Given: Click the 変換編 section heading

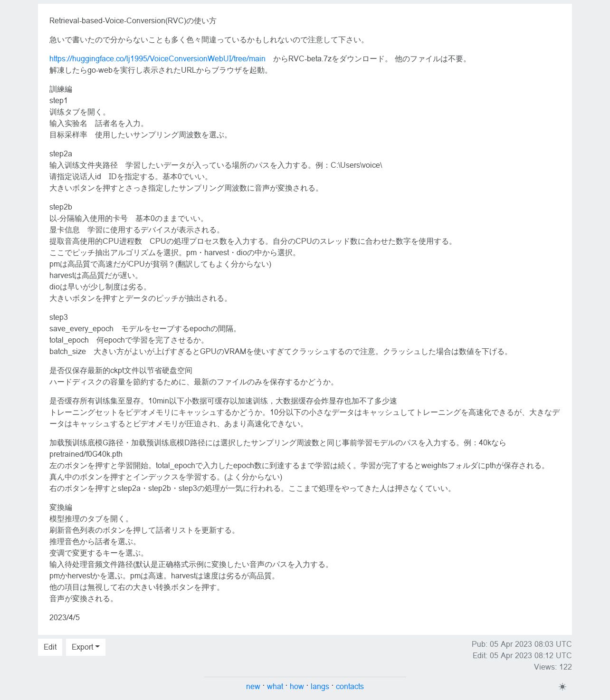Looking at the screenshot, I should coord(61,508).
